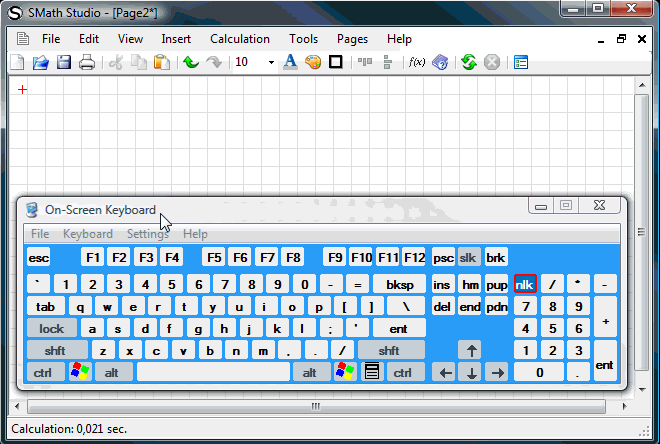Open the Calculation menu
660x444 pixels.
pos(239,39)
